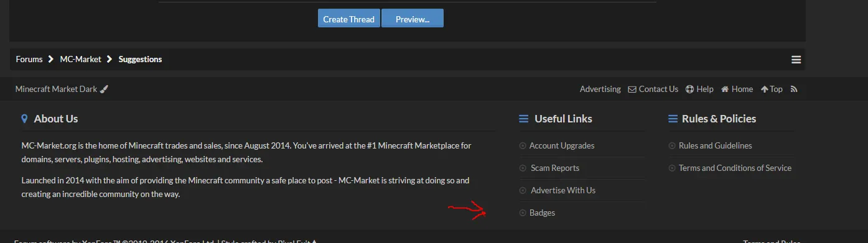This screenshot has height=243, width=868.
Task: Open Scam Reports link
Action: [555, 168]
